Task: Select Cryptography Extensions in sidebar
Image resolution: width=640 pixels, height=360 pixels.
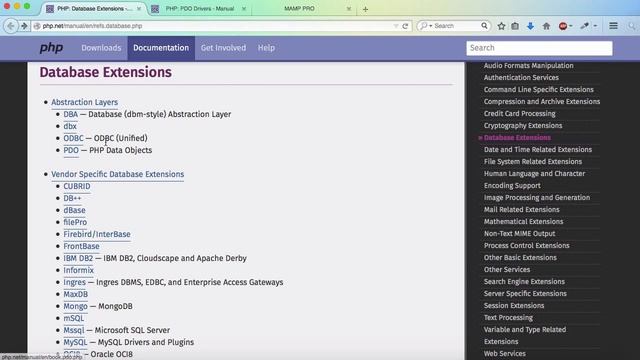Action: (x=523, y=126)
